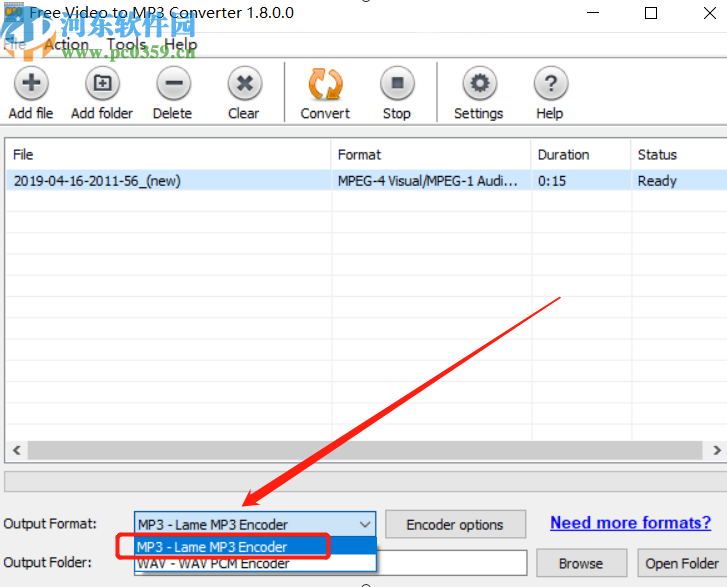
Task: Click the Help question mark icon
Action: [x=551, y=83]
